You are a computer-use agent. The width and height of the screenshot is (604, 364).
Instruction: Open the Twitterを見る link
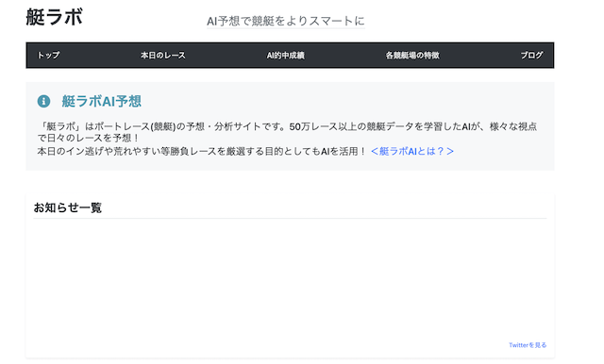(528, 345)
